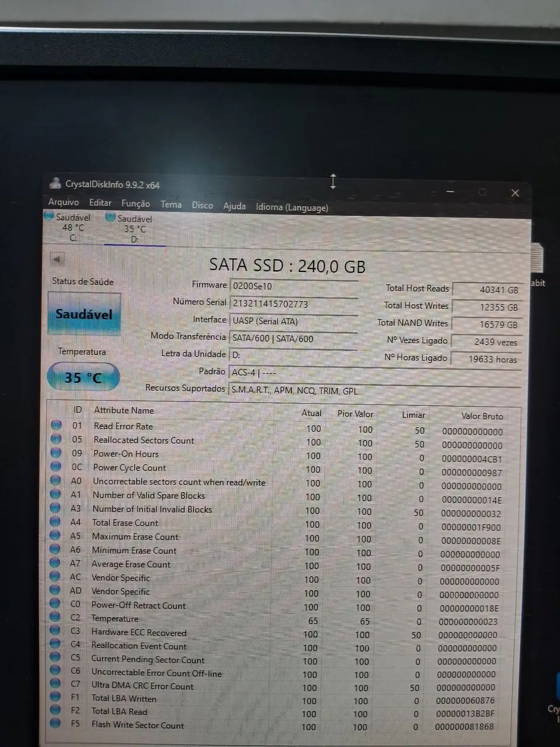The width and height of the screenshot is (560, 747).
Task: Click status dot for Flash Write Sector Count
Action: [55, 723]
